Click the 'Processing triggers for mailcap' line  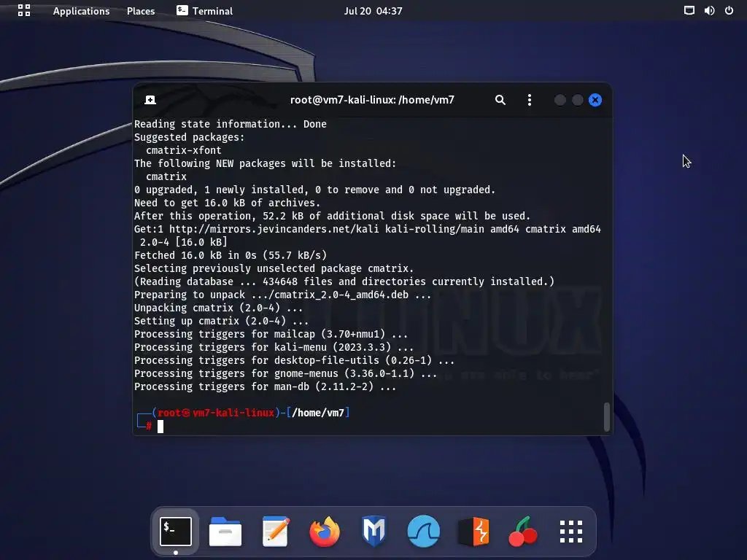tap(271, 334)
